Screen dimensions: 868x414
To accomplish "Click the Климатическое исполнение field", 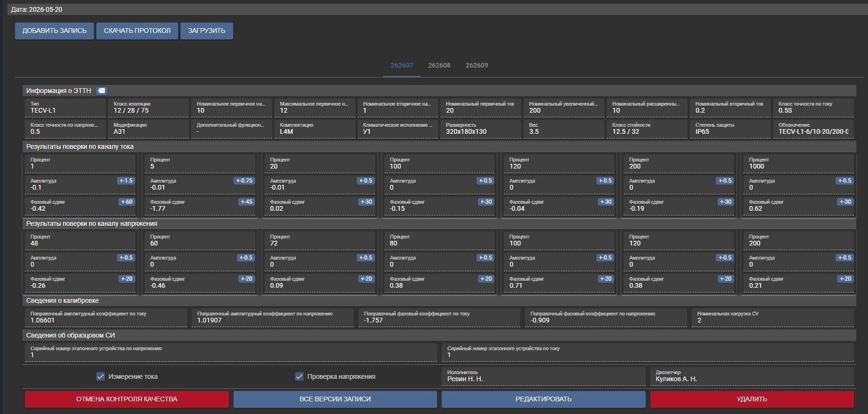I will tap(398, 129).
